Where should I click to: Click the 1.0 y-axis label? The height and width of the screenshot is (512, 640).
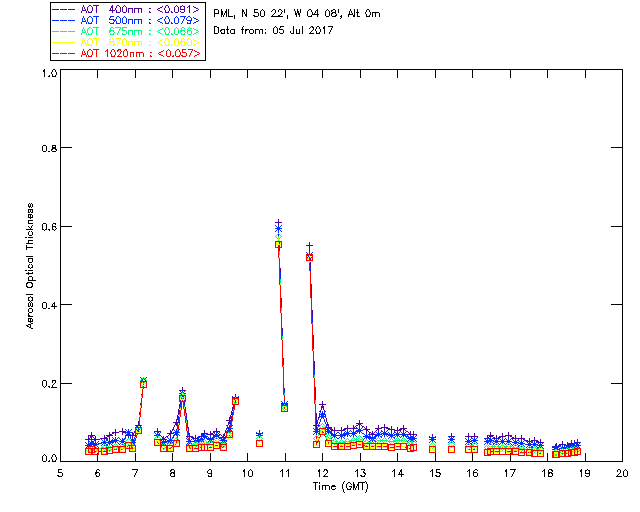pos(49,73)
